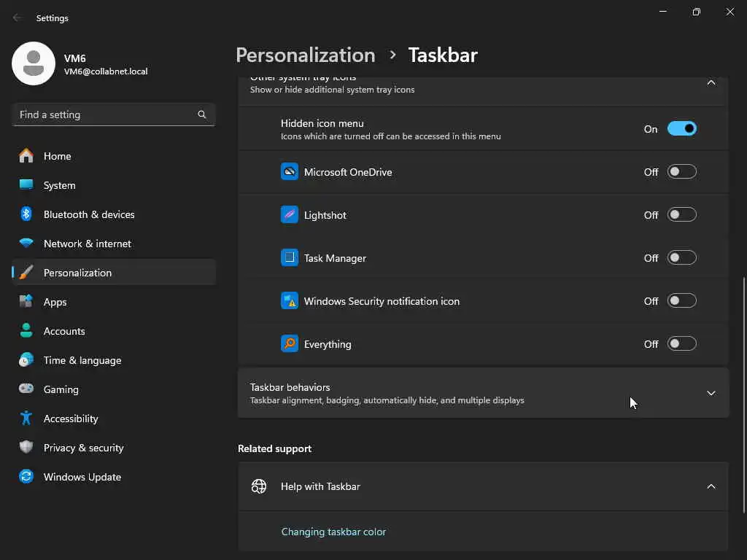Image resolution: width=747 pixels, height=560 pixels.
Task: Click the search magnifier in Find a setting
Action: click(202, 114)
